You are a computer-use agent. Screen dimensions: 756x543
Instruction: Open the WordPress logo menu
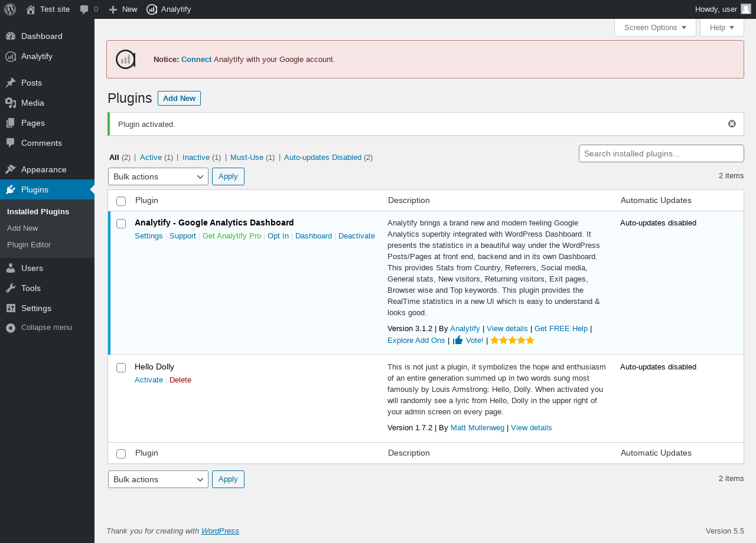click(10, 9)
